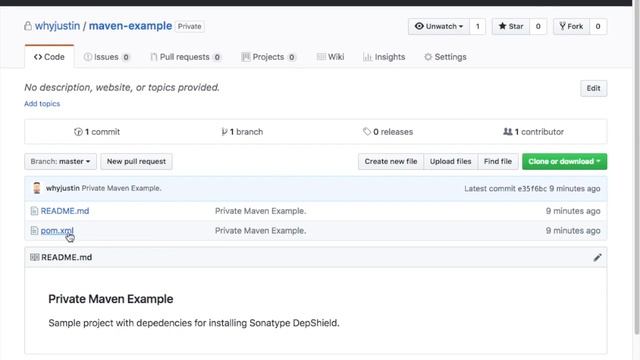Click the whyjustin avatar in commit bar

[37, 188]
